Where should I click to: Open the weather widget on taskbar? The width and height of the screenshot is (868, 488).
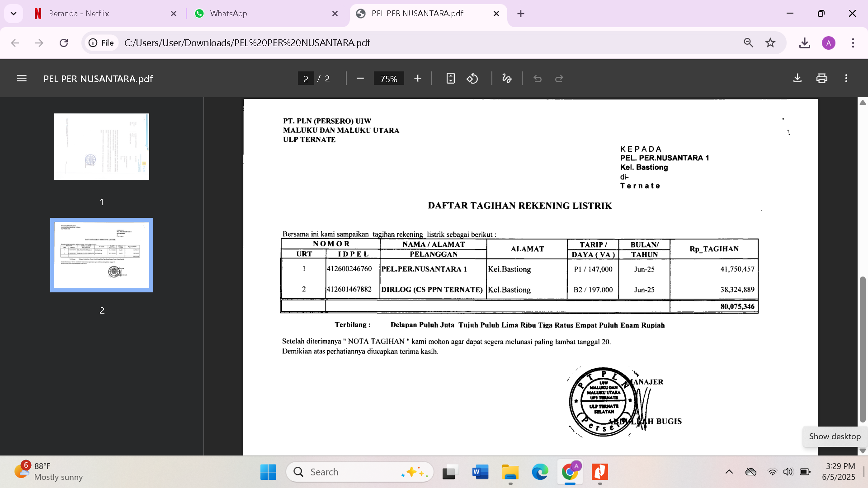pyautogui.click(x=48, y=472)
